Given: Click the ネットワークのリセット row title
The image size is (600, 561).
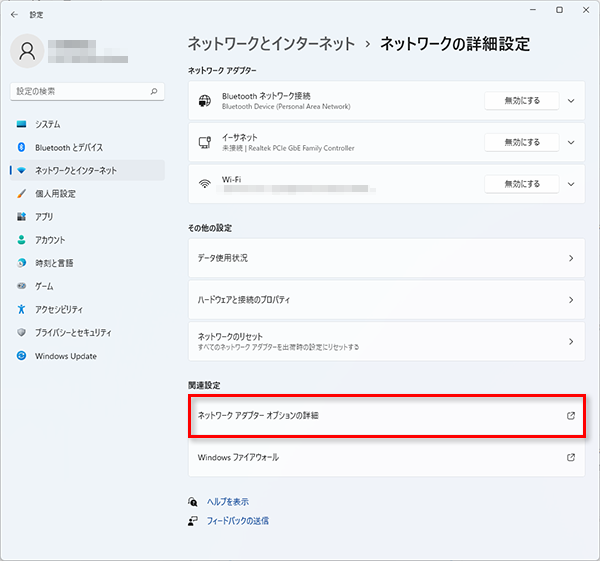Looking at the screenshot, I should 230,336.
